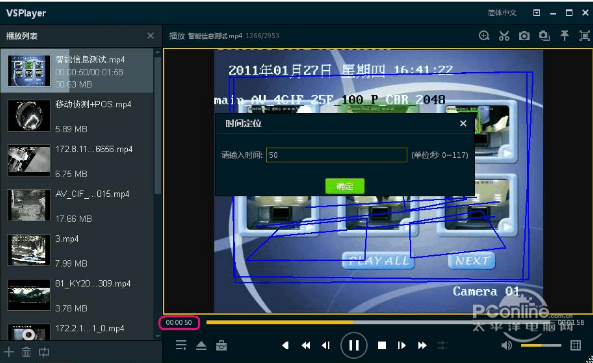Add a file with the plus icon

pos(8,352)
